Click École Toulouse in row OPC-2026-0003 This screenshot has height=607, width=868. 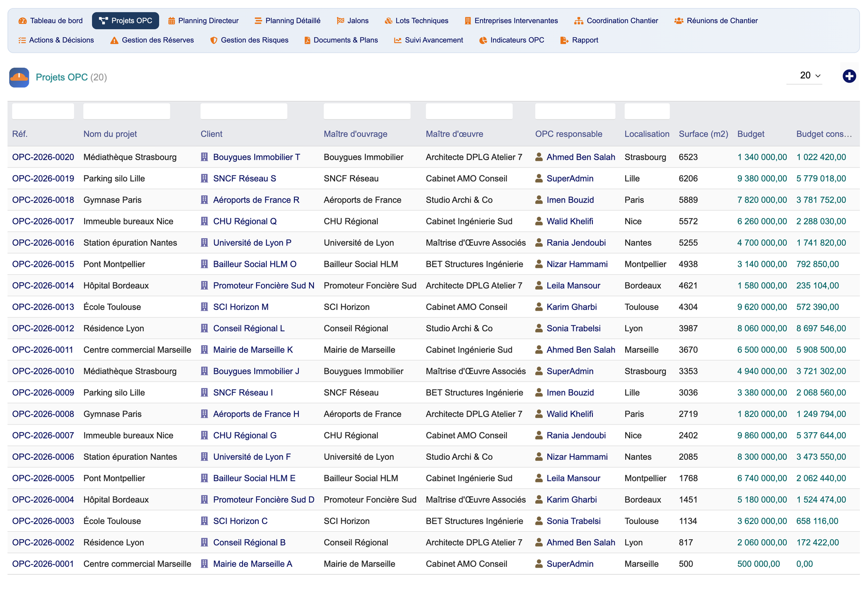point(112,521)
